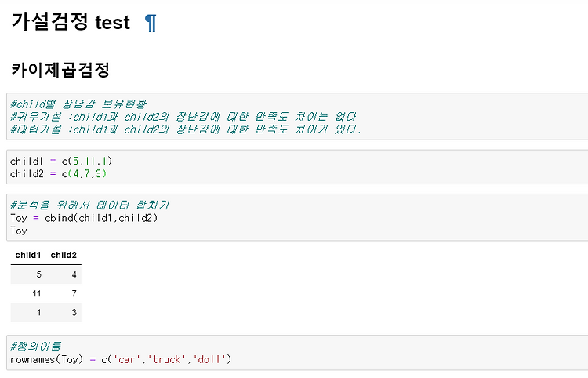Click the table cell with value 5

[x=38, y=274]
